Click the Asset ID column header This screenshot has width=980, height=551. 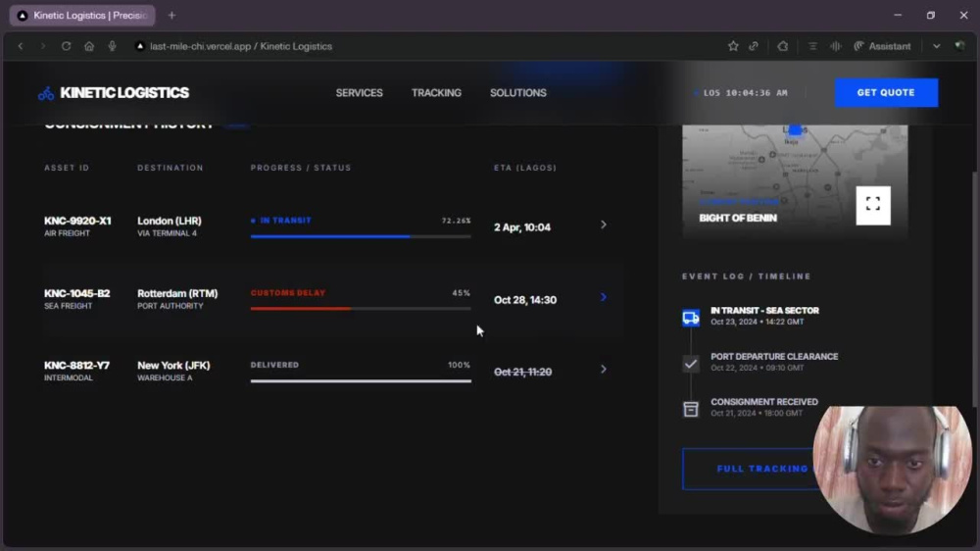coord(67,168)
